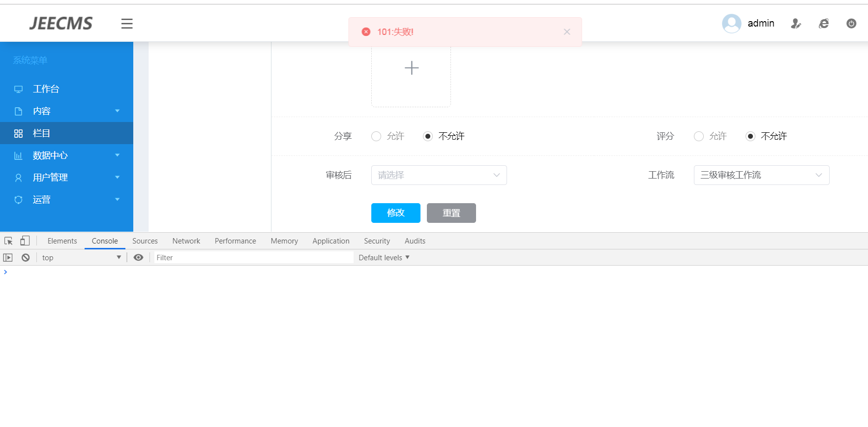868x427 pixels.
Task: Toggle DevTools device toolbar icon
Action: coord(25,241)
